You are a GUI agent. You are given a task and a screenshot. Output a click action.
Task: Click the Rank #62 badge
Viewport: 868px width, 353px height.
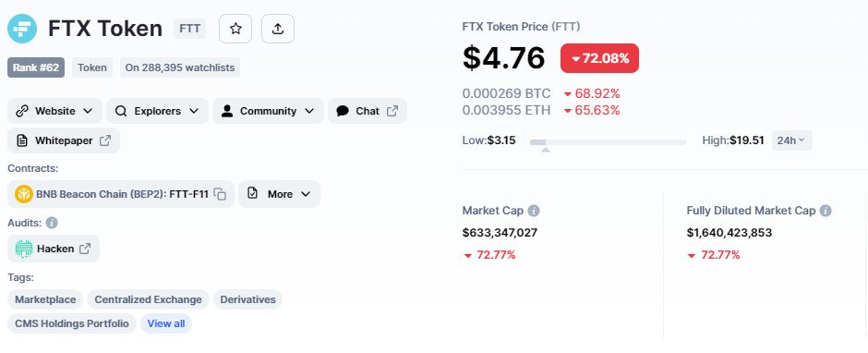click(36, 67)
